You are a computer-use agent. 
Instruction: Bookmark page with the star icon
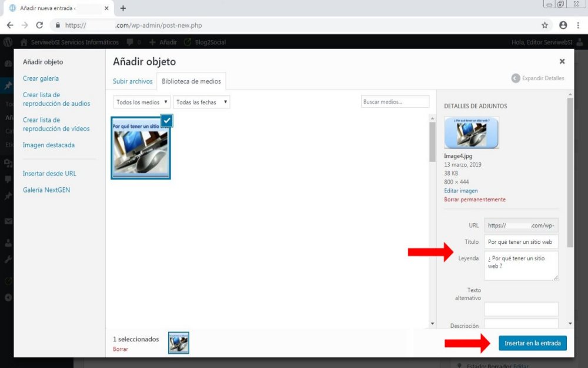click(544, 25)
